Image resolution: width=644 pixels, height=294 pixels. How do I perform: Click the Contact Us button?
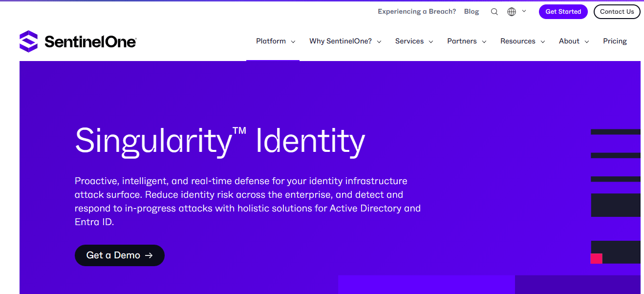tap(617, 12)
